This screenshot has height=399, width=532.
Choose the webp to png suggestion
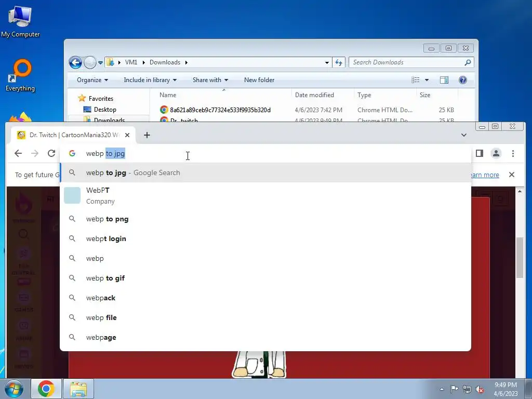pos(265,219)
